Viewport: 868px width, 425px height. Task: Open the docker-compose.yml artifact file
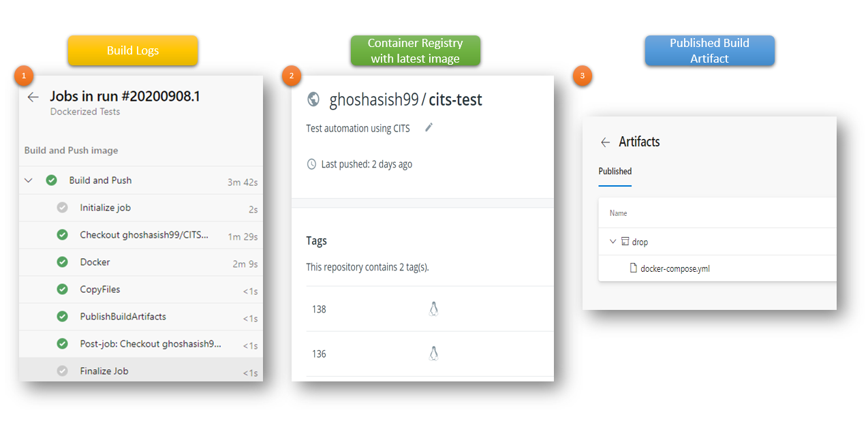(675, 268)
